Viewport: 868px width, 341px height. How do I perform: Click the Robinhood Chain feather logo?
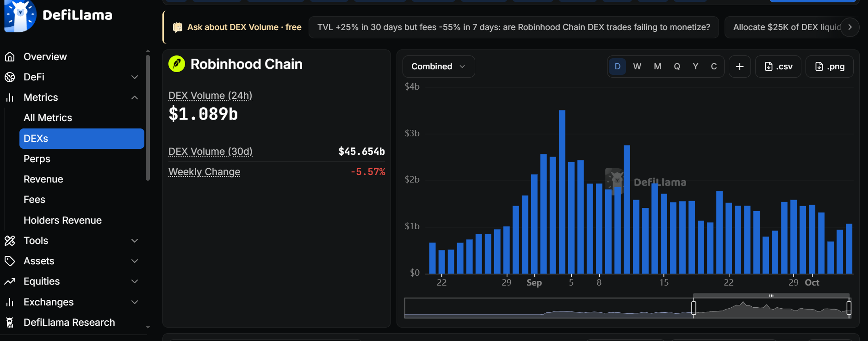[177, 64]
